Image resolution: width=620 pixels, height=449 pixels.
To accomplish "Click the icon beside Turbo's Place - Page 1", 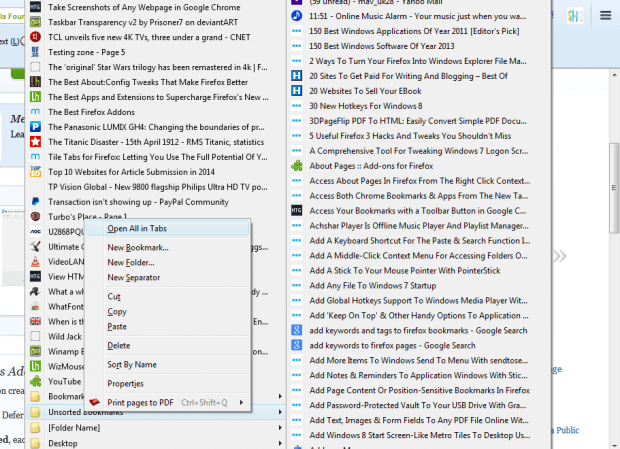I will coord(35,217).
